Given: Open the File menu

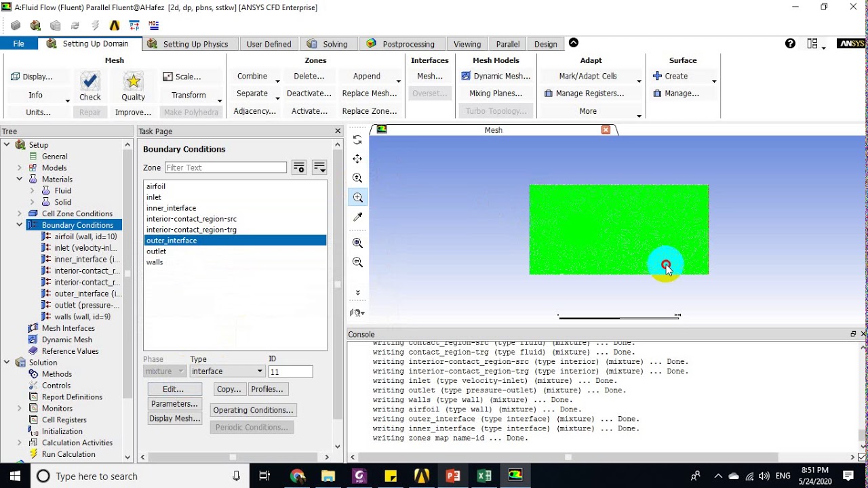Looking at the screenshot, I should pos(18,43).
